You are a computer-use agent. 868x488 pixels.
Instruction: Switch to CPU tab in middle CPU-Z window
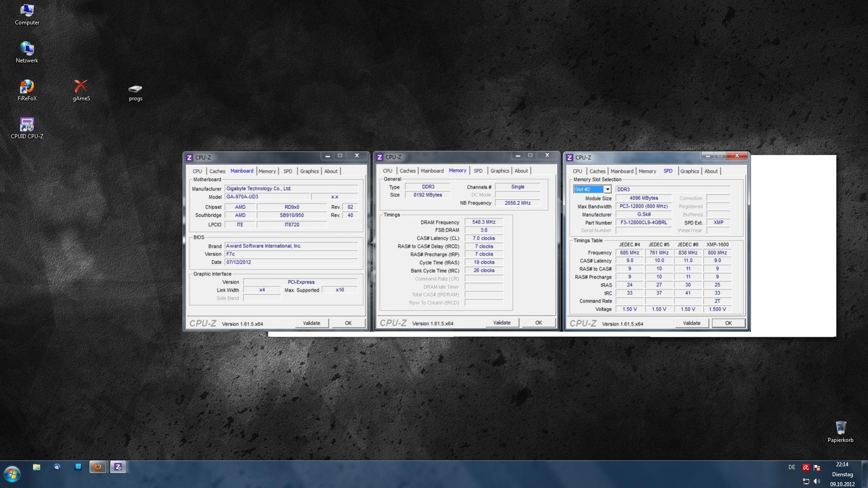pyautogui.click(x=388, y=171)
